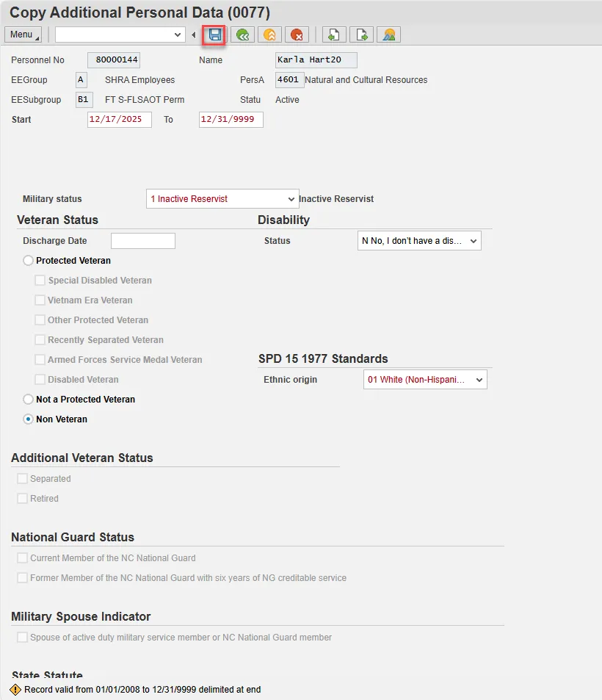Click the Military Spouse Indicator heading
Screen dimensions: 602x700
pyautogui.click(x=81, y=616)
